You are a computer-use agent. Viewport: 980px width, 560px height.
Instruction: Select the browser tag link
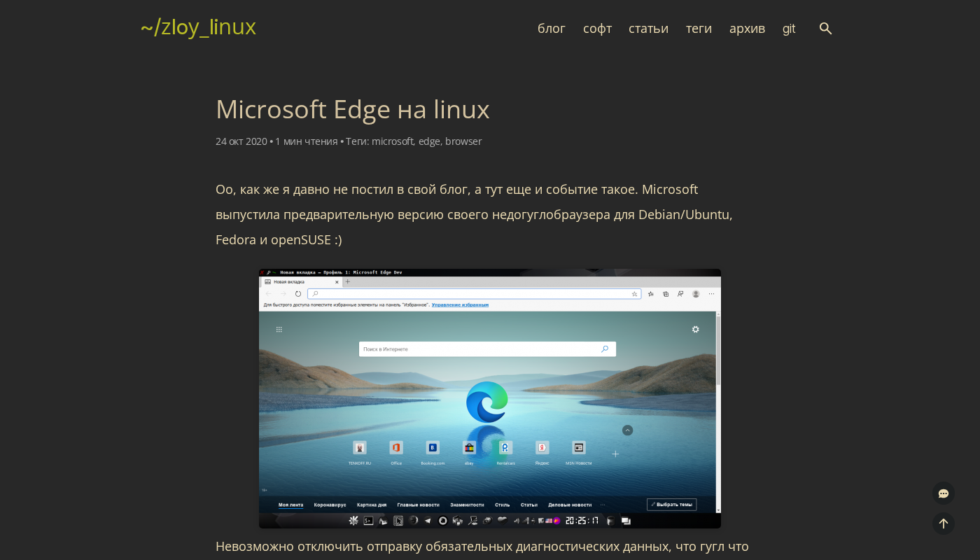463,141
